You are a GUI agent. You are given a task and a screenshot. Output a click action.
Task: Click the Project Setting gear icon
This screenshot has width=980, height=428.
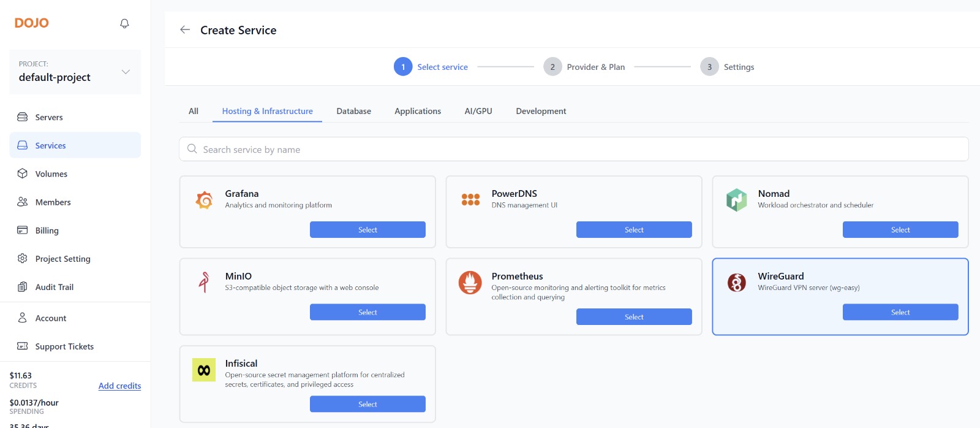23,258
